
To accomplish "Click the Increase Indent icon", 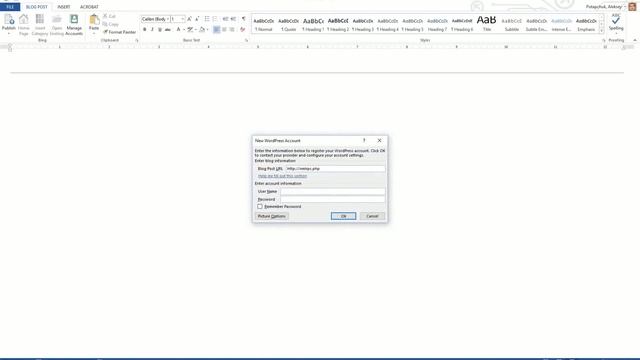I will pyautogui.click(x=233, y=19).
